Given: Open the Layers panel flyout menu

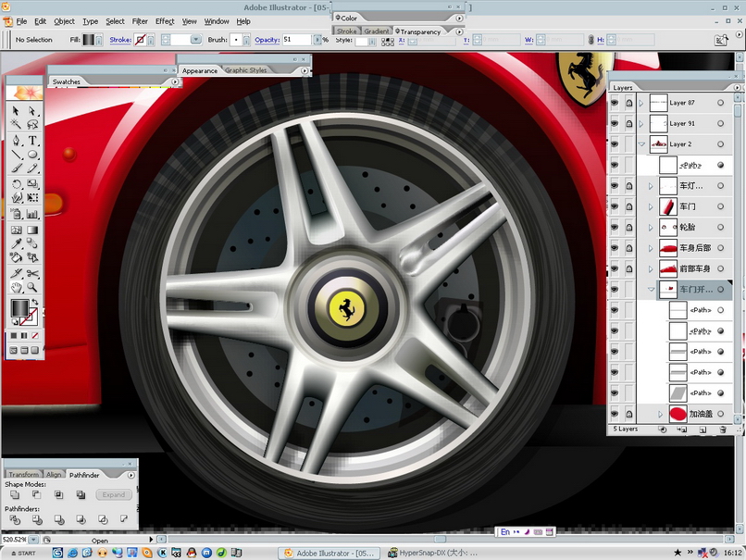Looking at the screenshot, I should pyautogui.click(x=737, y=88).
